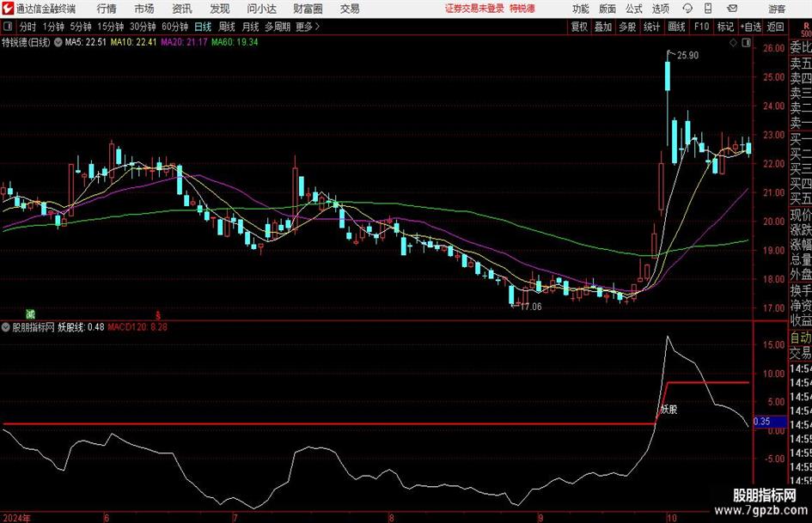Screen dimensions: 812x523
Task: Open the 发现 menu
Action: tap(220, 9)
